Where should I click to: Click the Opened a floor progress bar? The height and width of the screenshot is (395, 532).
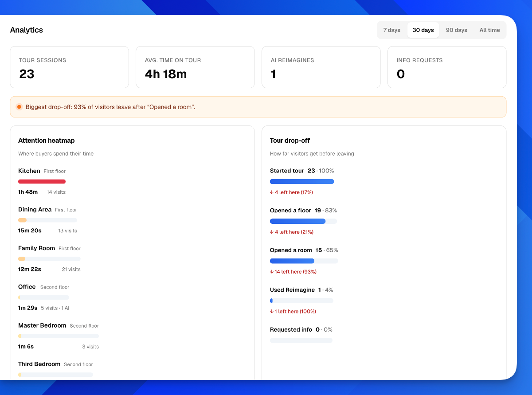tap(303, 221)
